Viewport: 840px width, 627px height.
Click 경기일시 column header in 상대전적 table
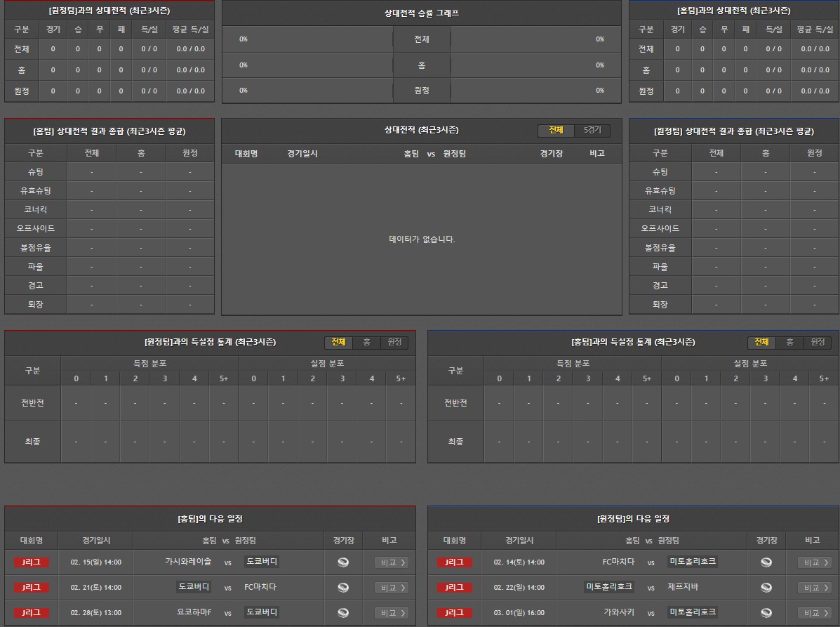(302, 154)
